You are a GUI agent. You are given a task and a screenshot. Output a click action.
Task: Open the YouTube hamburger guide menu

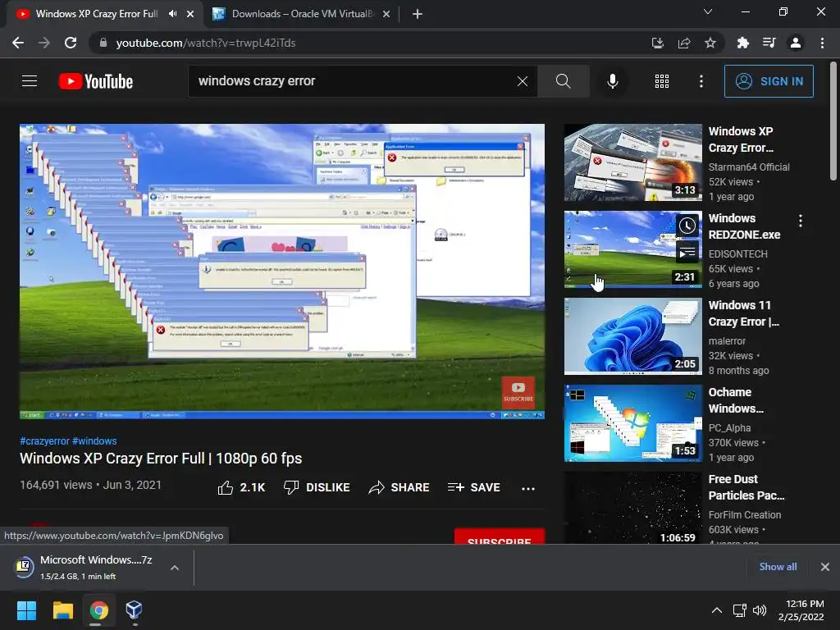point(30,81)
